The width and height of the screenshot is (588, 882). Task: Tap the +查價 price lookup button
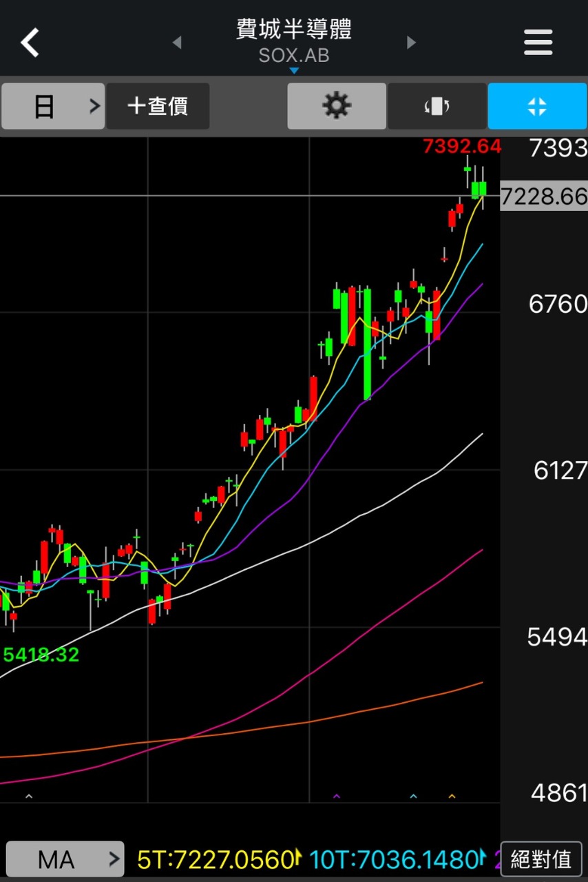pos(158,106)
